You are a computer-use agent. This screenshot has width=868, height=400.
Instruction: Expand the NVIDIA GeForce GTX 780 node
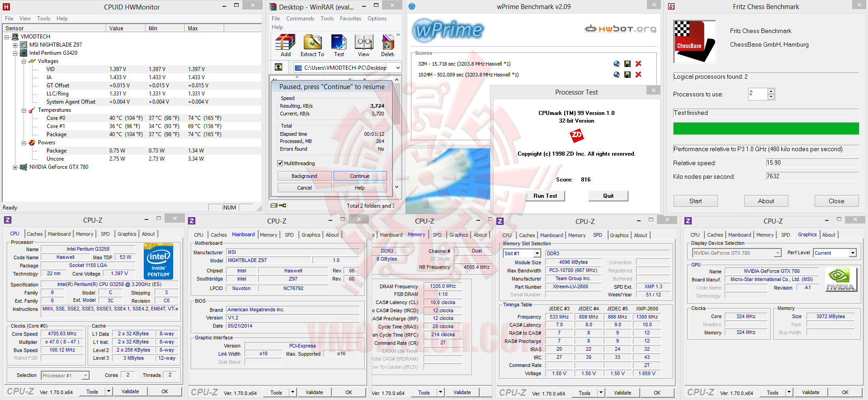tap(15, 167)
